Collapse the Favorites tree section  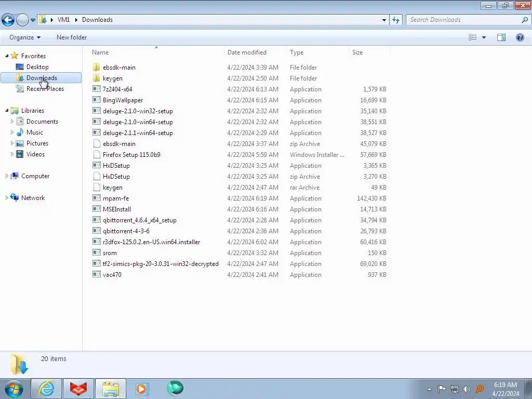pos(7,56)
